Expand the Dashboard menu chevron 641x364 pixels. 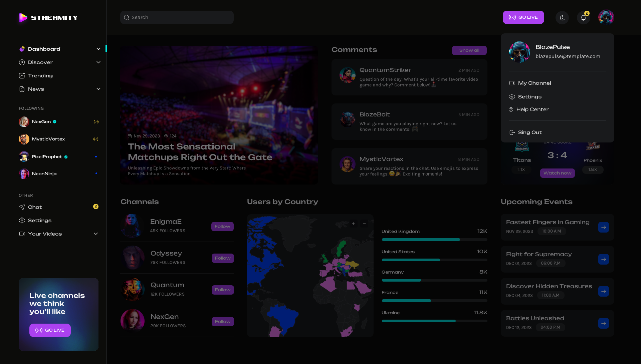(98, 49)
